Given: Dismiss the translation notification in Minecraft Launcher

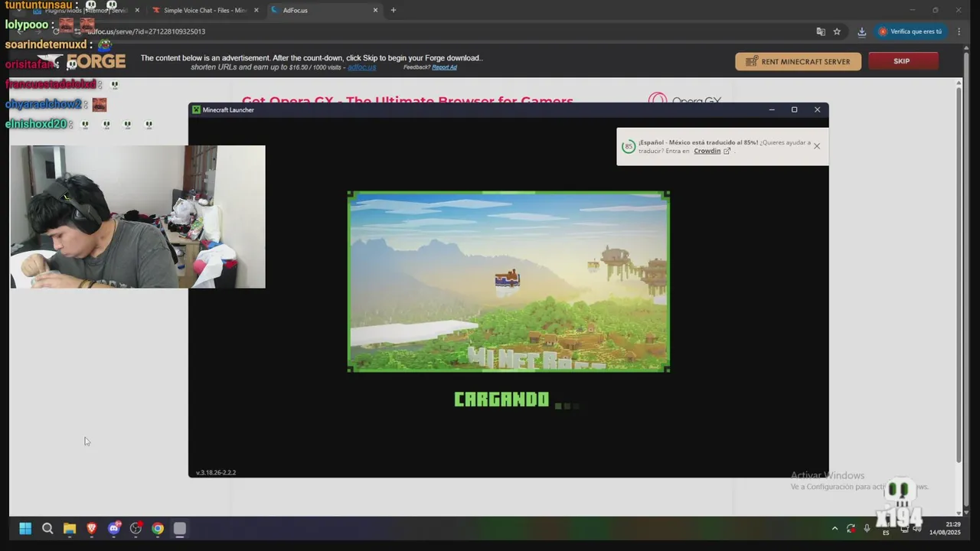Looking at the screenshot, I should 817,145.
